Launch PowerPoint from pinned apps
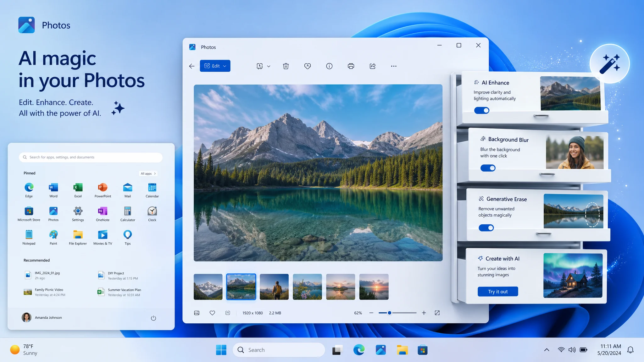 point(103,190)
